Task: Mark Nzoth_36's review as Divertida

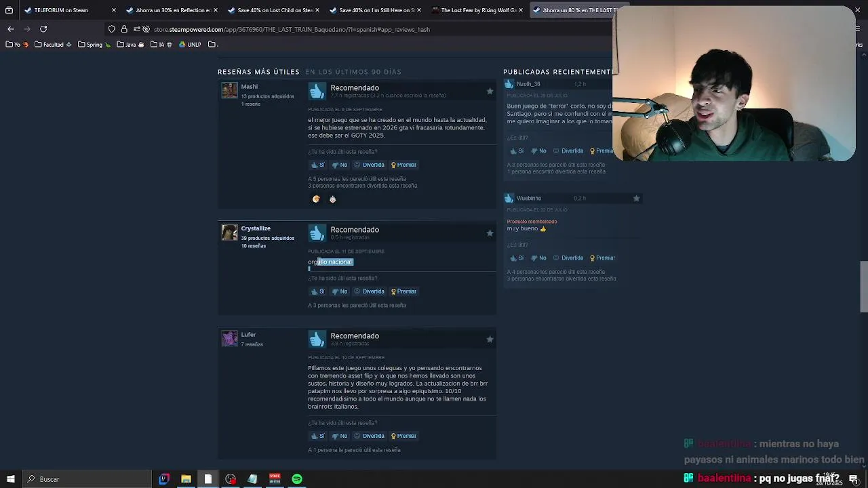Action: [x=568, y=151]
